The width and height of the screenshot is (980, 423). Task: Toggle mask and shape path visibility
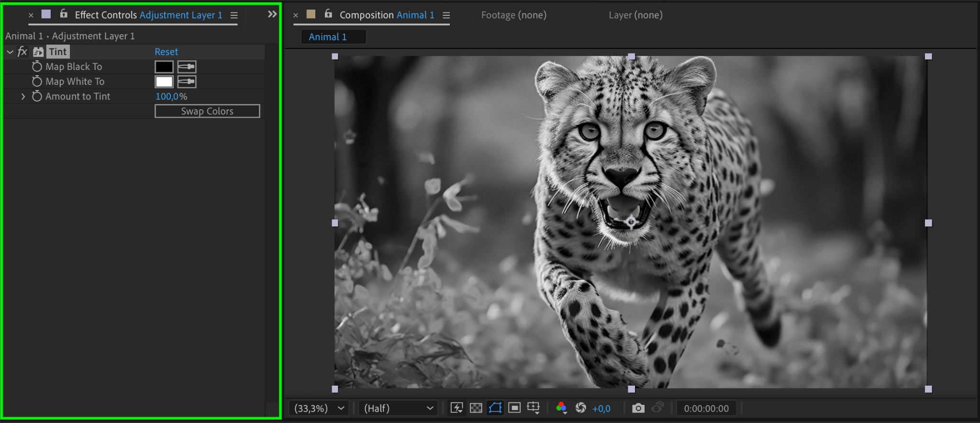495,408
